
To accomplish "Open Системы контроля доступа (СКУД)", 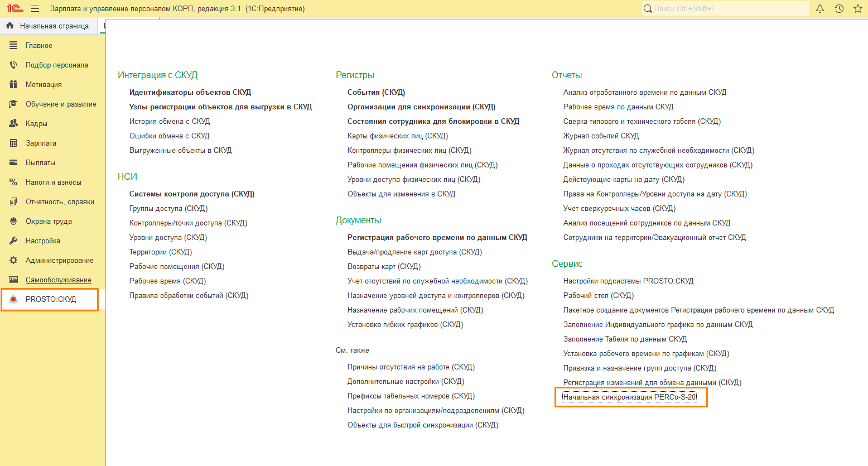I will 191,194.
